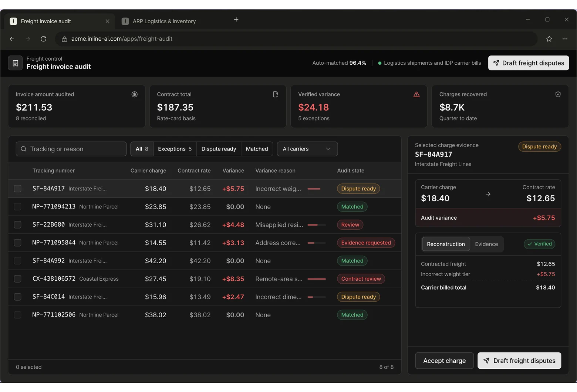577x392 pixels.
Task: Click the document icon on Contract total
Action: point(276,94)
